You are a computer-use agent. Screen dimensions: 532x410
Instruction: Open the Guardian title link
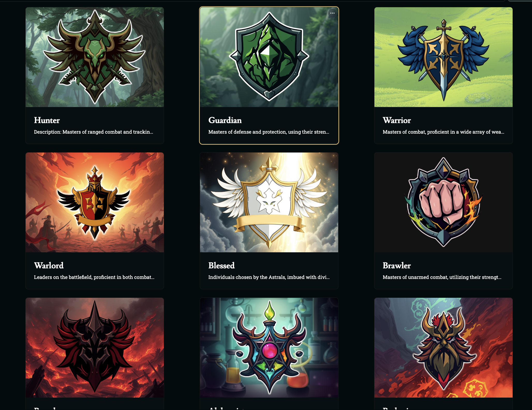tap(225, 120)
